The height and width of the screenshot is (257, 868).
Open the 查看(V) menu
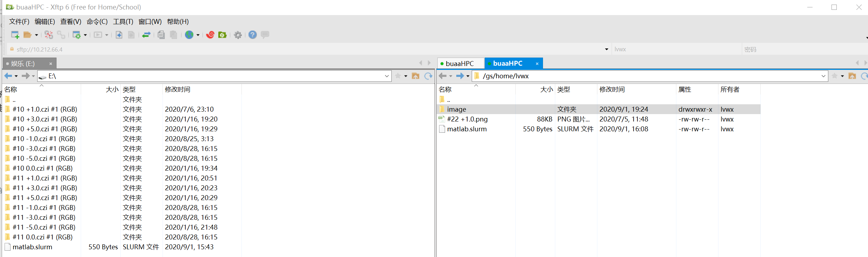click(x=71, y=22)
